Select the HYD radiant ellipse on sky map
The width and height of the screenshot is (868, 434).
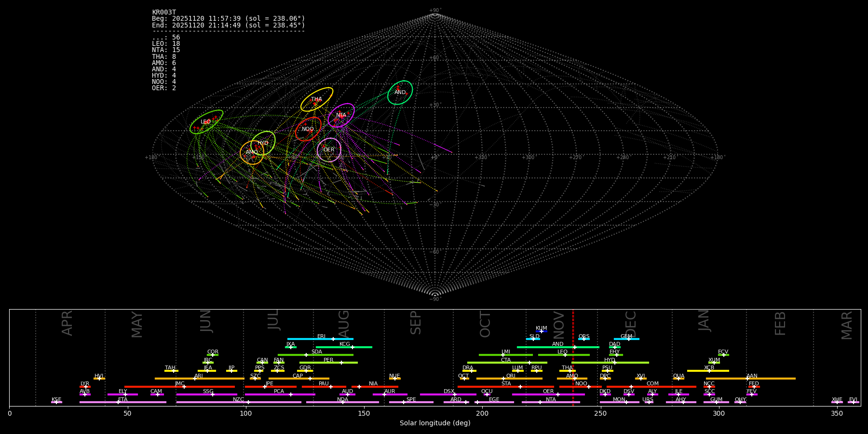(263, 143)
